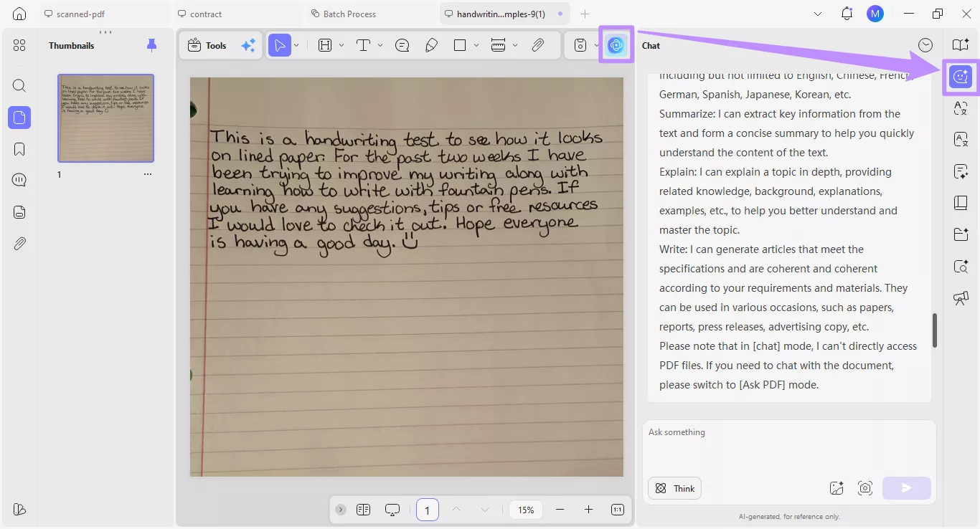980x529 pixels.
Task: Open the tab list dropdown chevron
Action: 818,14
